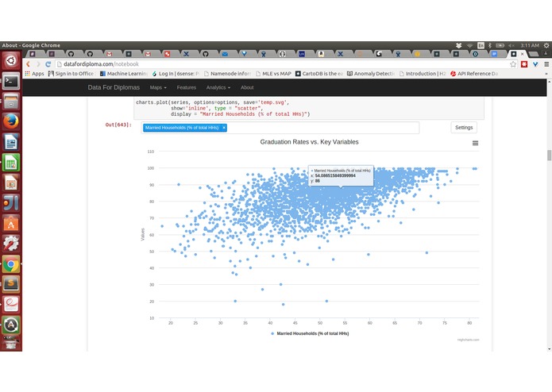
Task: Open System Settings from the dock
Action: click(11, 244)
